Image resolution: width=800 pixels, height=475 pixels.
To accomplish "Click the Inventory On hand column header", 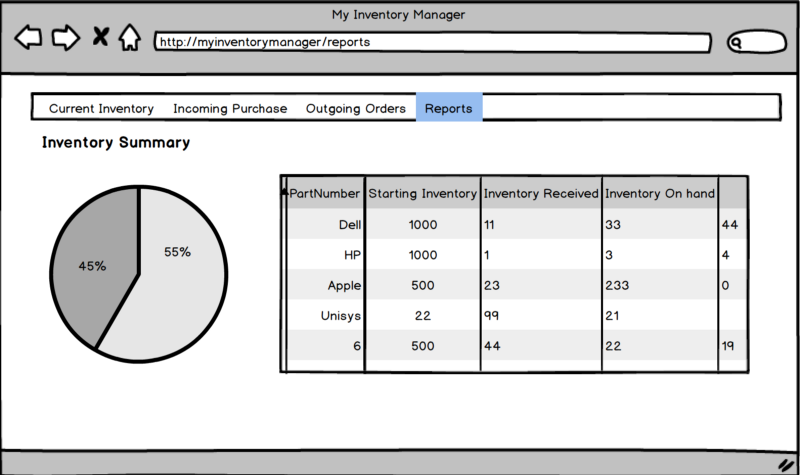I will pos(660,193).
